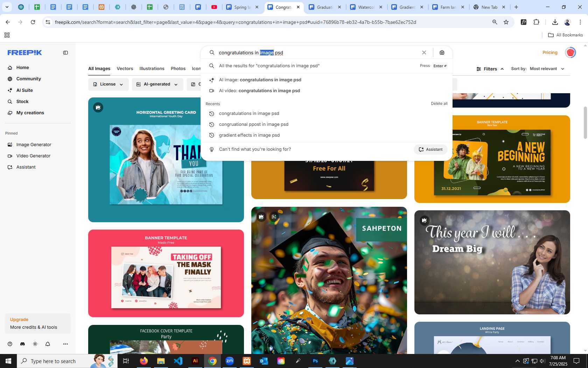The height and width of the screenshot is (368, 588).
Task: Click Upgrade for more credits
Action: (x=38, y=323)
